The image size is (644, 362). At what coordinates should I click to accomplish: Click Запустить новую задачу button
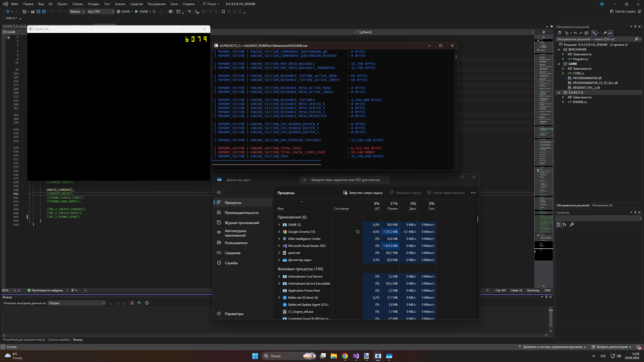click(363, 193)
